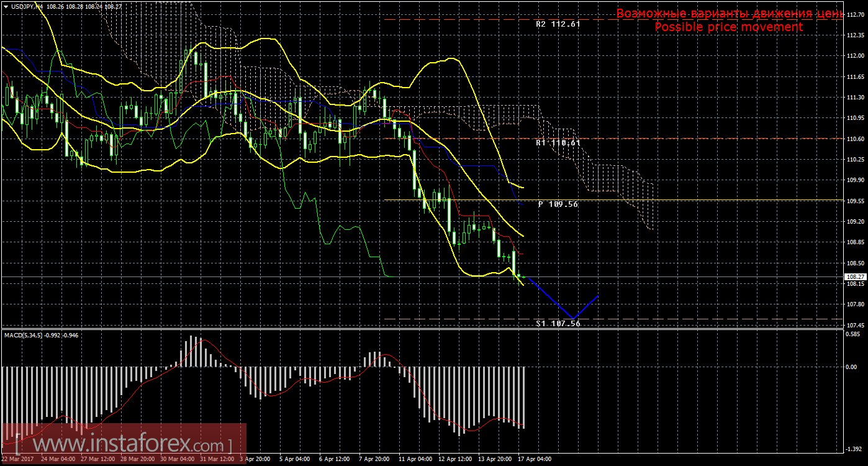Click the -1.392 MACD scale label

854,449
